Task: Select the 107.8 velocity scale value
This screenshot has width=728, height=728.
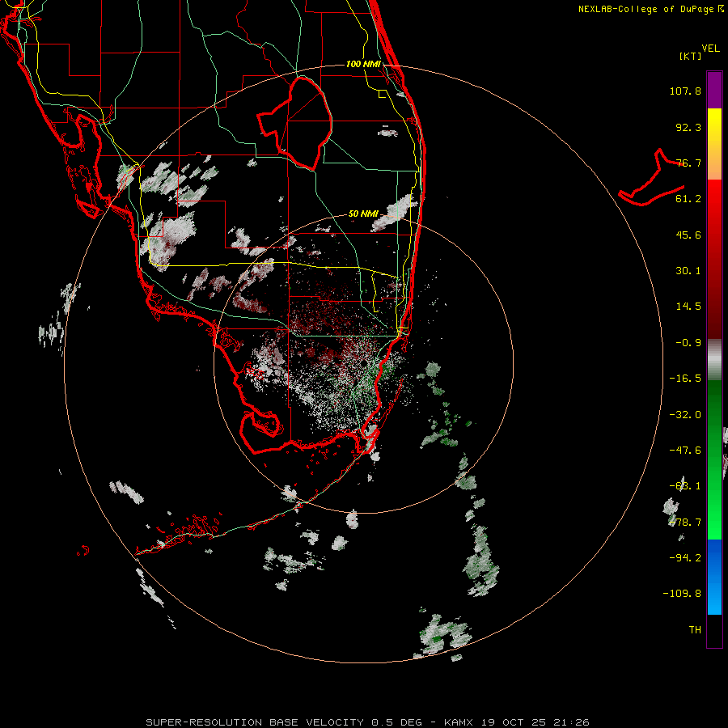Action: tap(685, 91)
